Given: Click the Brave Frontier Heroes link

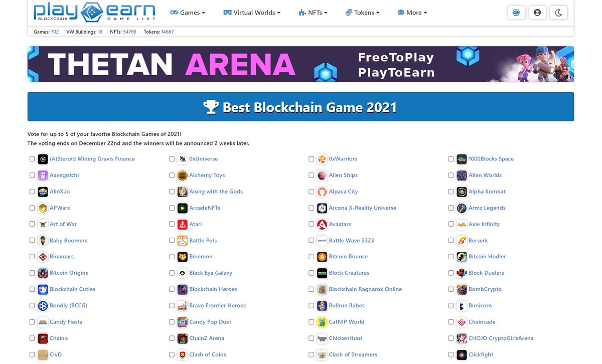Looking at the screenshot, I should [218, 306].
